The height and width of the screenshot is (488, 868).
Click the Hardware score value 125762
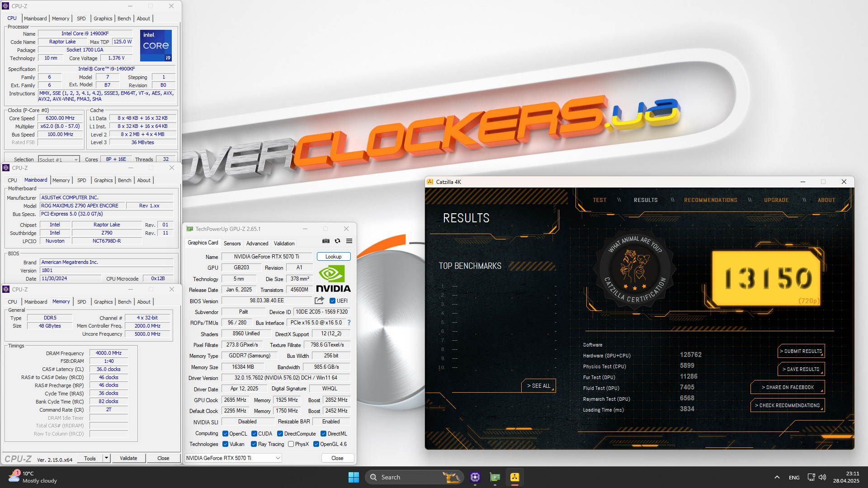coord(691,355)
